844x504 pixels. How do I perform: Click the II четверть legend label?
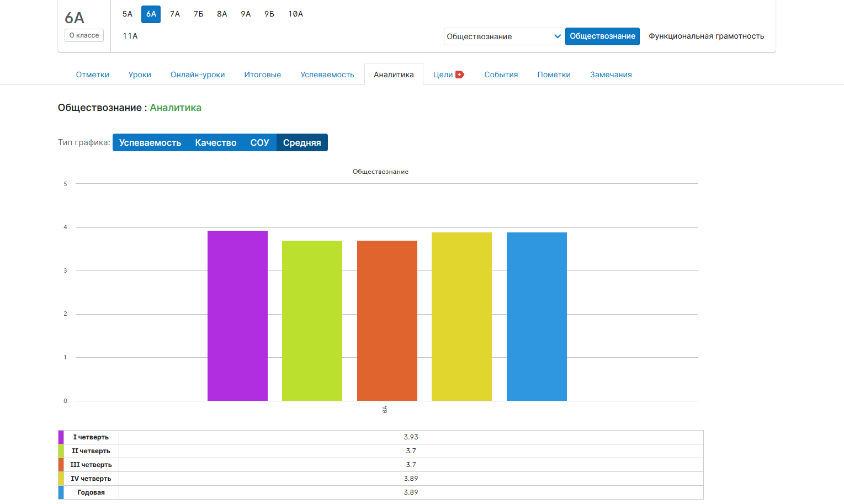pyautogui.click(x=91, y=451)
